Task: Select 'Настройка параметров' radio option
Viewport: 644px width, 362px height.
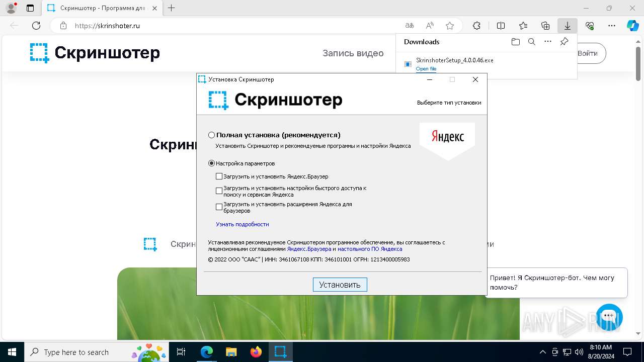Action: (211, 163)
